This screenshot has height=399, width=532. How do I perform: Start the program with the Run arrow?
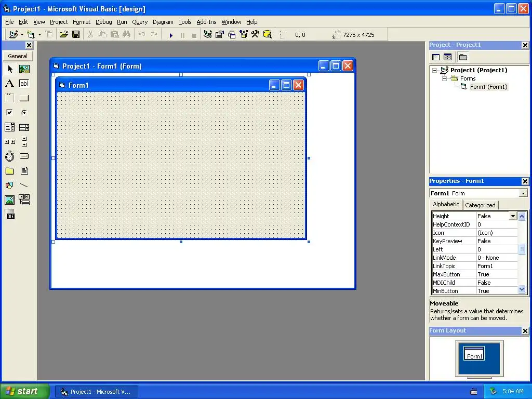pos(171,35)
